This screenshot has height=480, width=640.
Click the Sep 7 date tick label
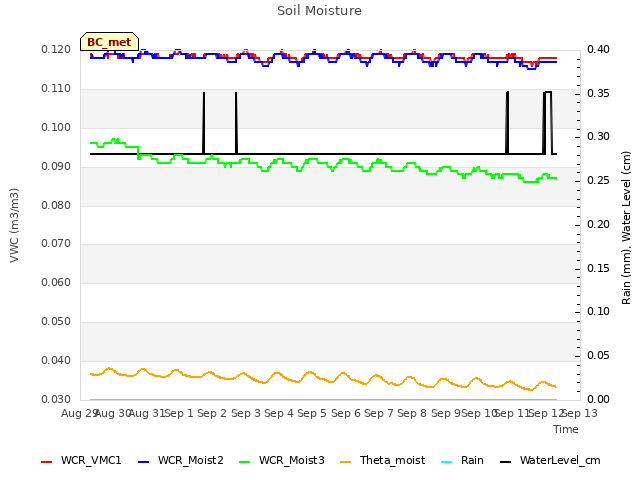coord(379,413)
